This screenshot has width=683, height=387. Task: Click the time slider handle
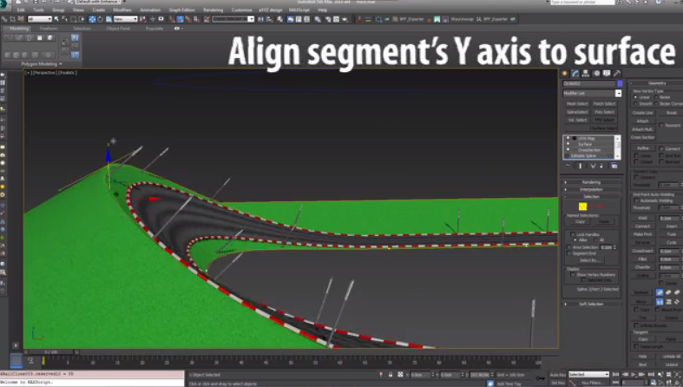pyautogui.click(x=51, y=352)
